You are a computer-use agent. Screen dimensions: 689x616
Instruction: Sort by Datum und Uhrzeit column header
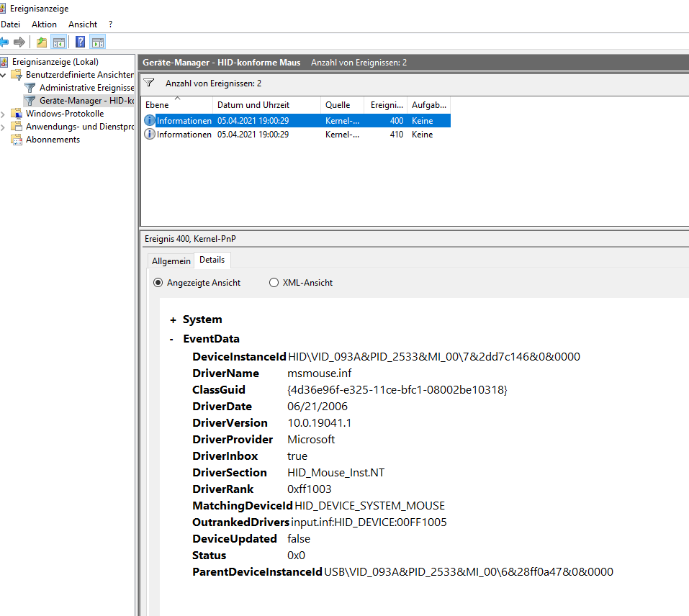click(266, 105)
